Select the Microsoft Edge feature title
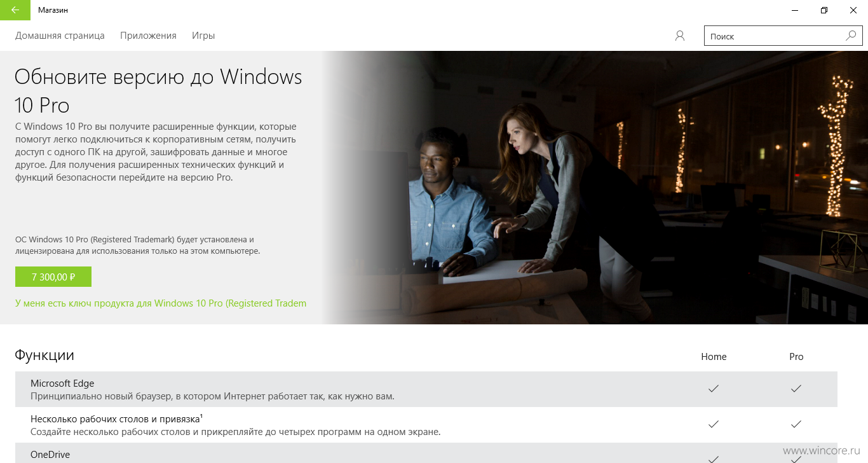 point(62,384)
